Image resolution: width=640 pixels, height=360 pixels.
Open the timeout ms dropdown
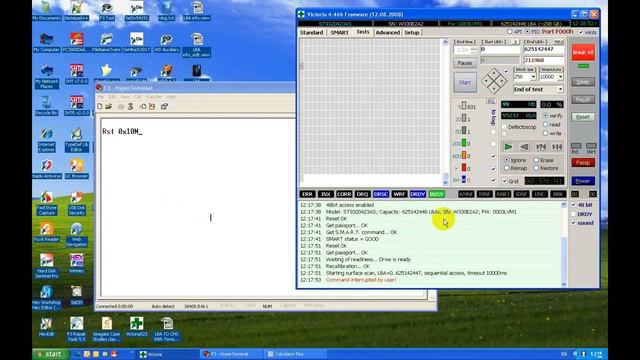tap(560, 77)
